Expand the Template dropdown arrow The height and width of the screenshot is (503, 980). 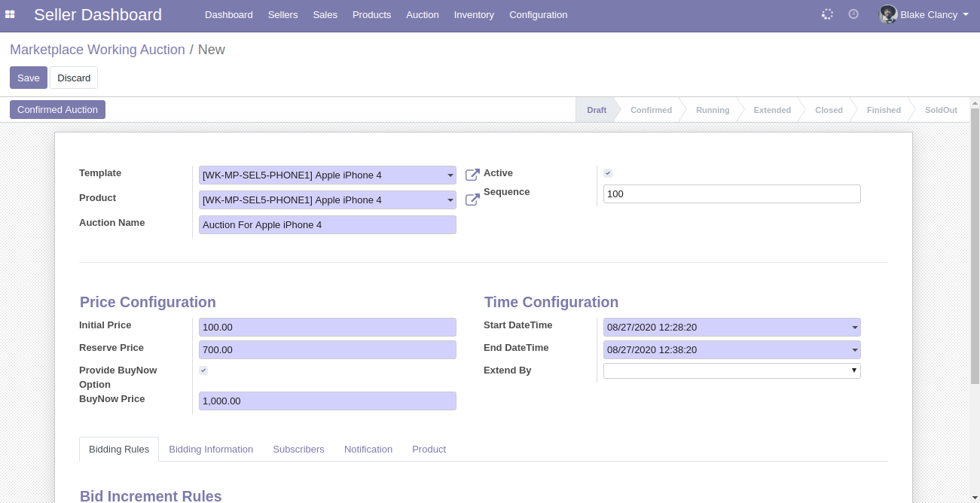450,175
